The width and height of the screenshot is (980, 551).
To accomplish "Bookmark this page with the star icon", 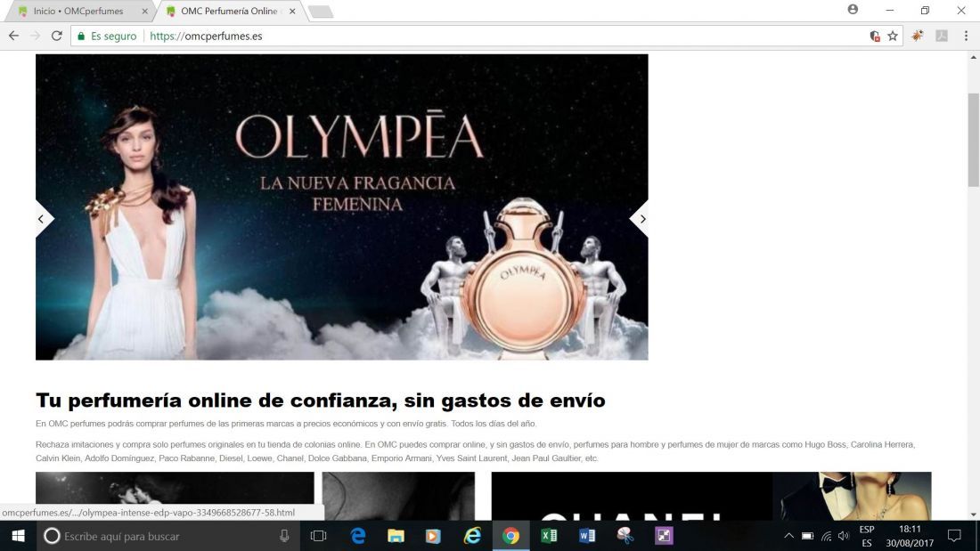I will click(x=893, y=36).
